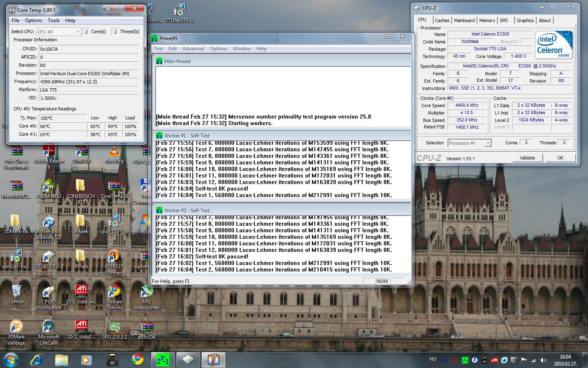Viewport: 588px width, 368px height.
Task: Open the Lomtár recycle bin icon
Action: click(x=16, y=295)
